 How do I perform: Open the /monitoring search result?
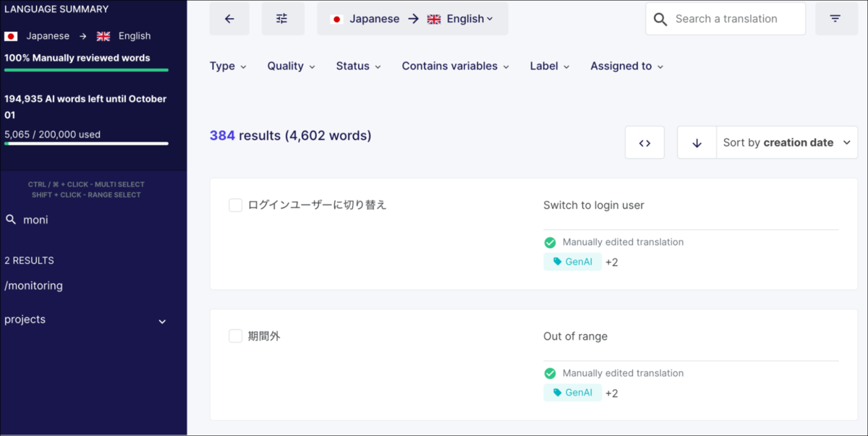(33, 285)
